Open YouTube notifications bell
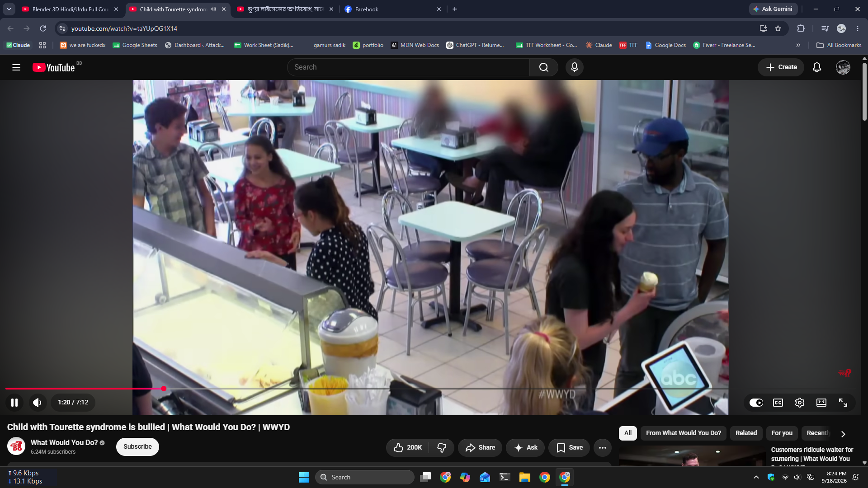Image resolution: width=868 pixels, height=488 pixels. pyautogui.click(x=817, y=67)
